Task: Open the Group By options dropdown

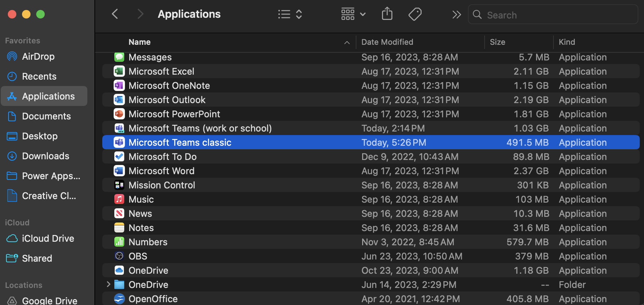Action: 353,14
